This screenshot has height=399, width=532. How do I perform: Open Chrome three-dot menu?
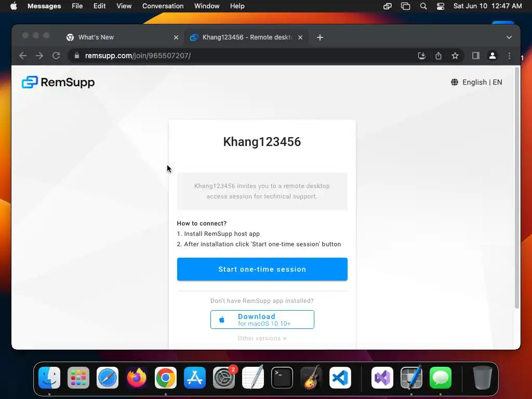509,56
